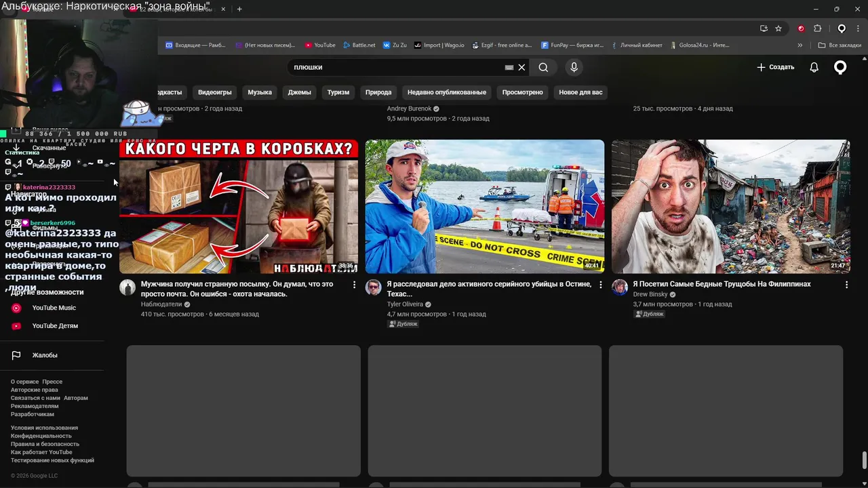The image size is (868, 488).
Task: Open the Авторские права footer link
Action: click(x=34, y=390)
